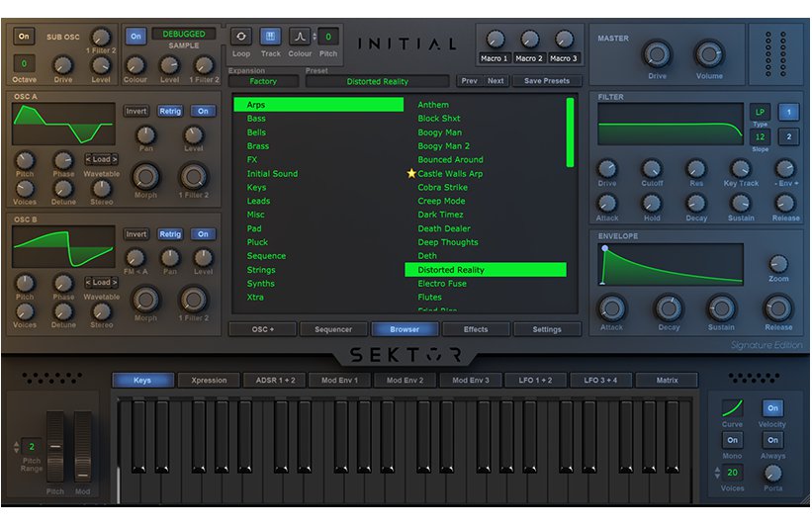The image size is (812, 526).
Task: Click the Master Volume knob
Action: pos(709,54)
